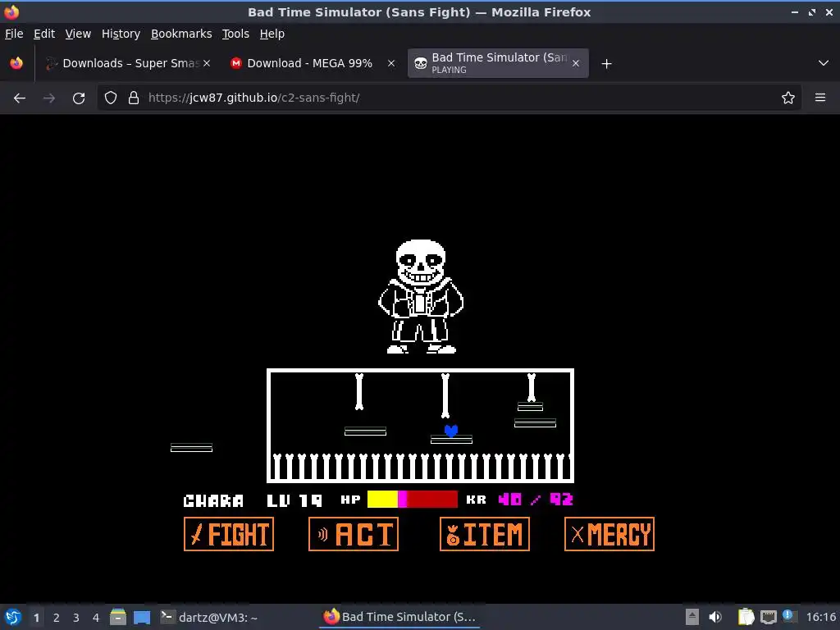Choose the FIGHT game button
The width and height of the screenshot is (840, 630).
[229, 534]
